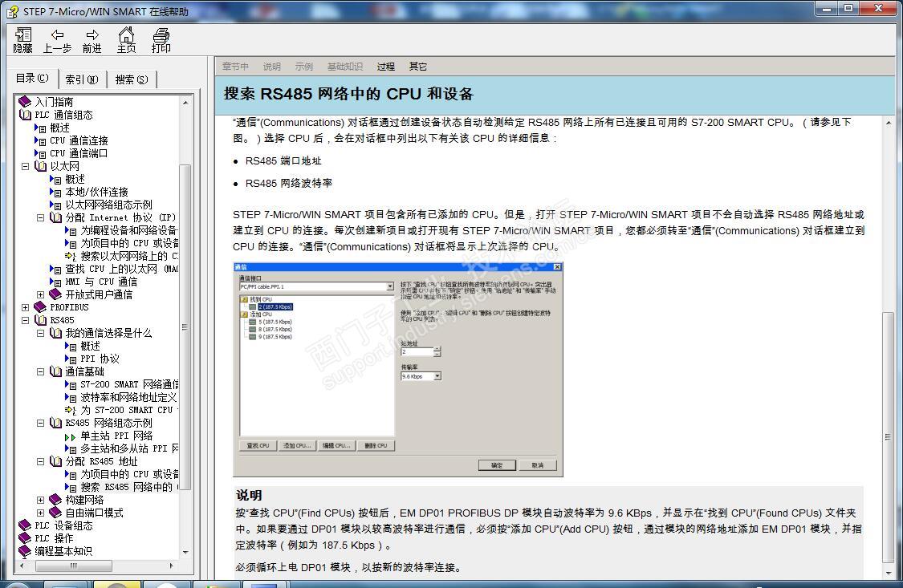Viewport: 903px width, 588px height.
Task: Click the page icon next to PPI 协议
Action: click(x=71, y=359)
